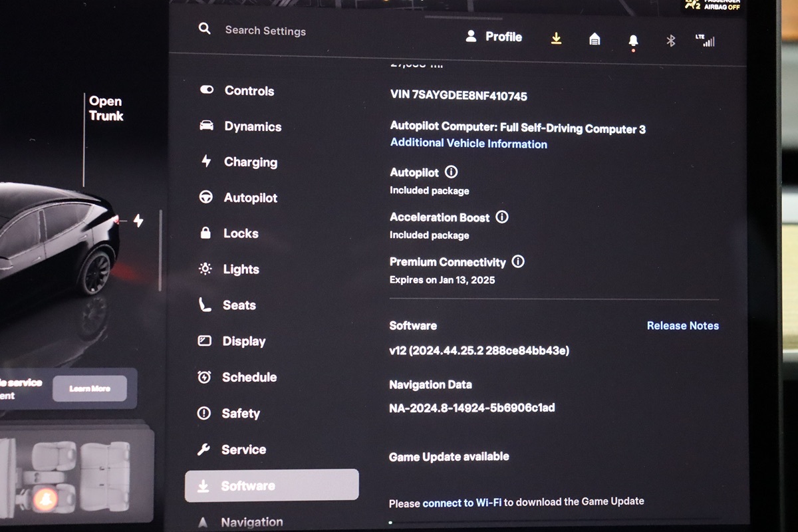Show Premium Connectivity info icon
Viewport: 798px width, 532px height.
click(518, 261)
